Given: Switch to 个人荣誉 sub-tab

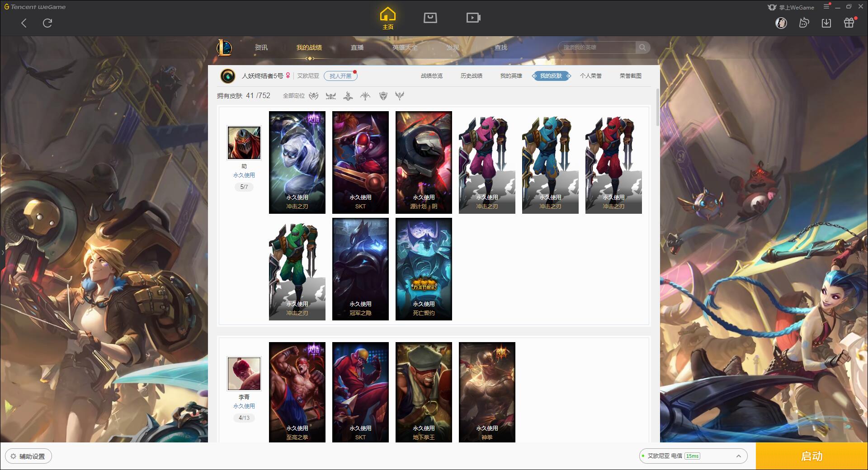Looking at the screenshot, I should 591,76.
